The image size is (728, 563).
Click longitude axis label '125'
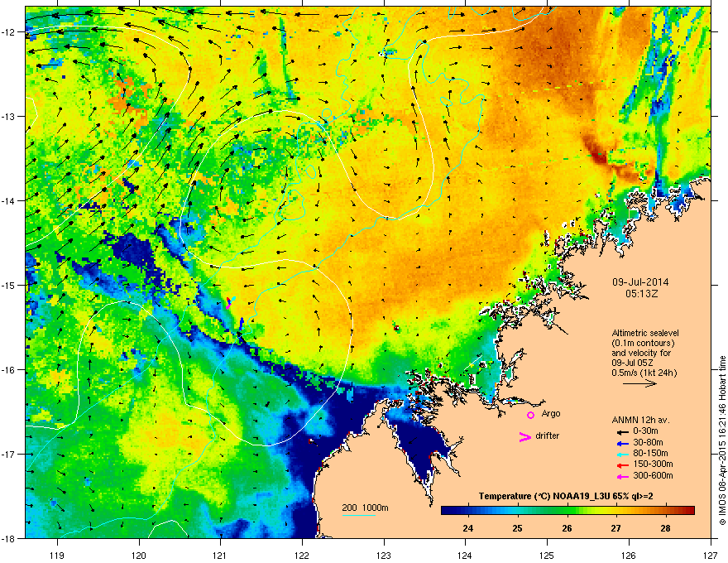point(548,555)
